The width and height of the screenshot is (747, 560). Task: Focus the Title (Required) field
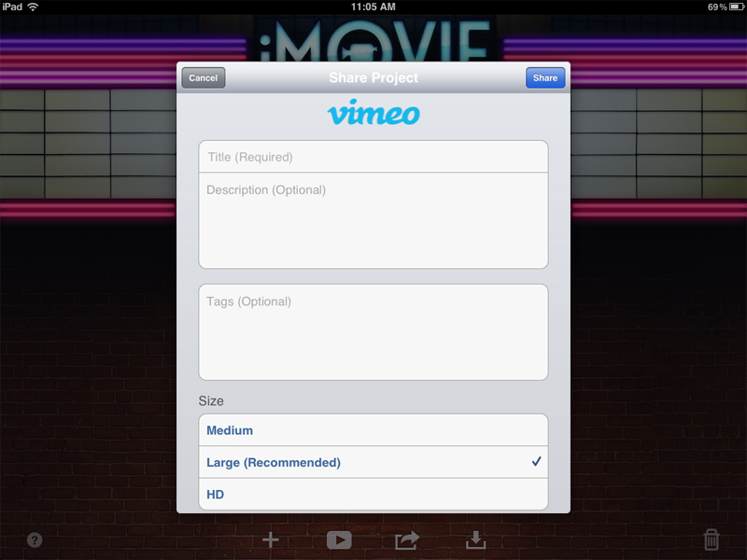(373, 157)
